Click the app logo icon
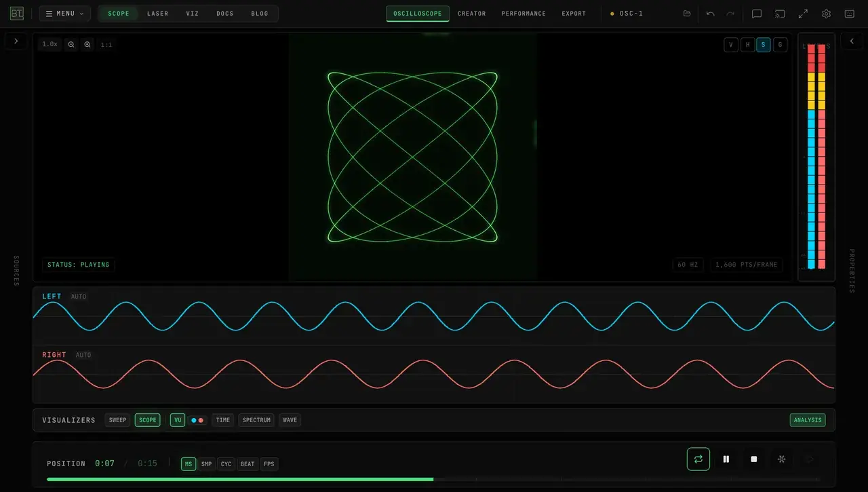 pyautogui.click(x=17, y=14)
